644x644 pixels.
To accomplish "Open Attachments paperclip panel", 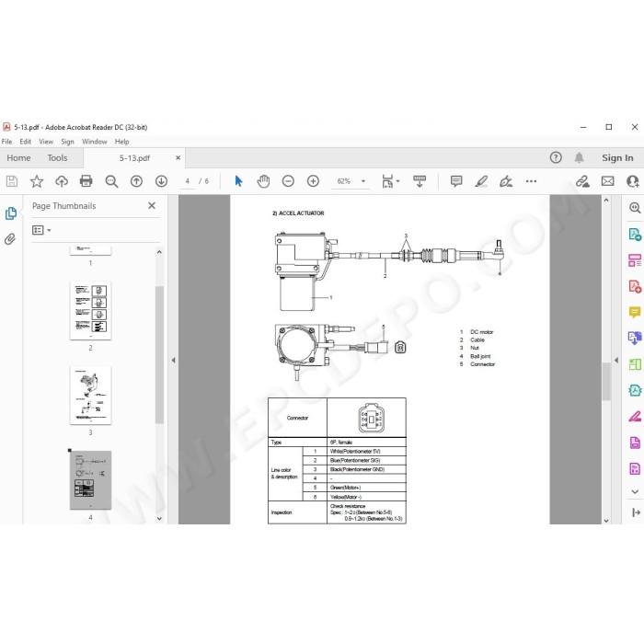I will coord(10,239).
